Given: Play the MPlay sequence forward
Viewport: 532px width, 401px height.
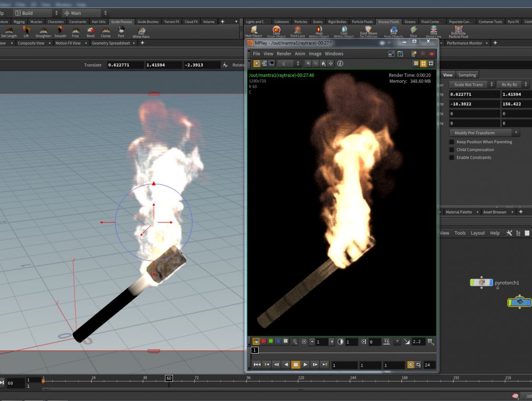Looking at the screenshot, I should coord(306,365).
